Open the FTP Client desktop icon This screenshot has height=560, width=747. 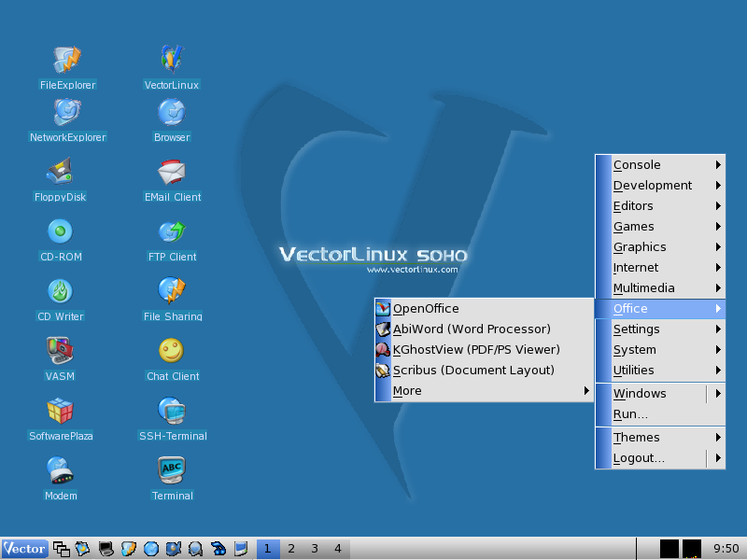(172, 232)
